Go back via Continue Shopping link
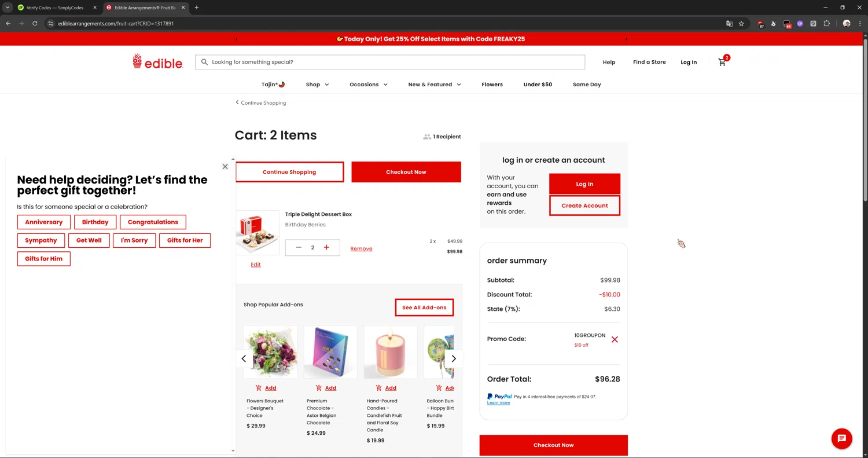Screen dimensions: 868x458 [260, 102]
